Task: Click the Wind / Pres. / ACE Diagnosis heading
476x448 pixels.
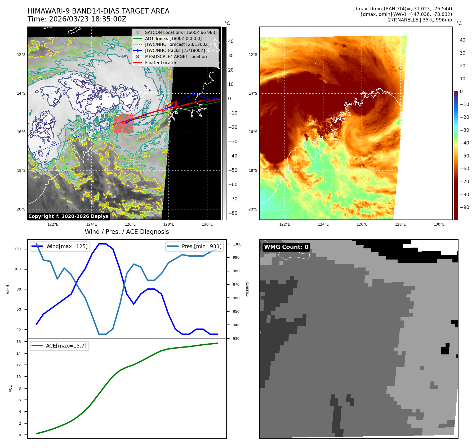Action: pyautogui.click(x=127, y=232)
